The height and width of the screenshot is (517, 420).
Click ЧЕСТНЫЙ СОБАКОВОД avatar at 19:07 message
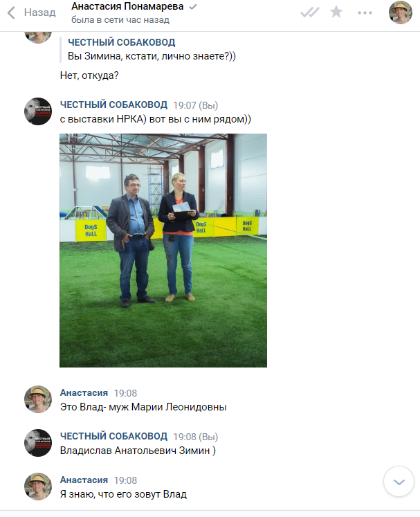[x=38, y=111]
